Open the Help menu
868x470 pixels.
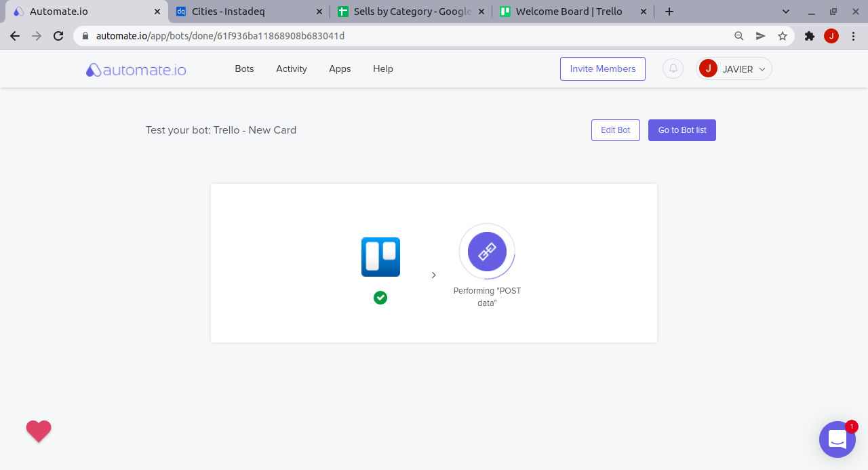pos(383,68)
